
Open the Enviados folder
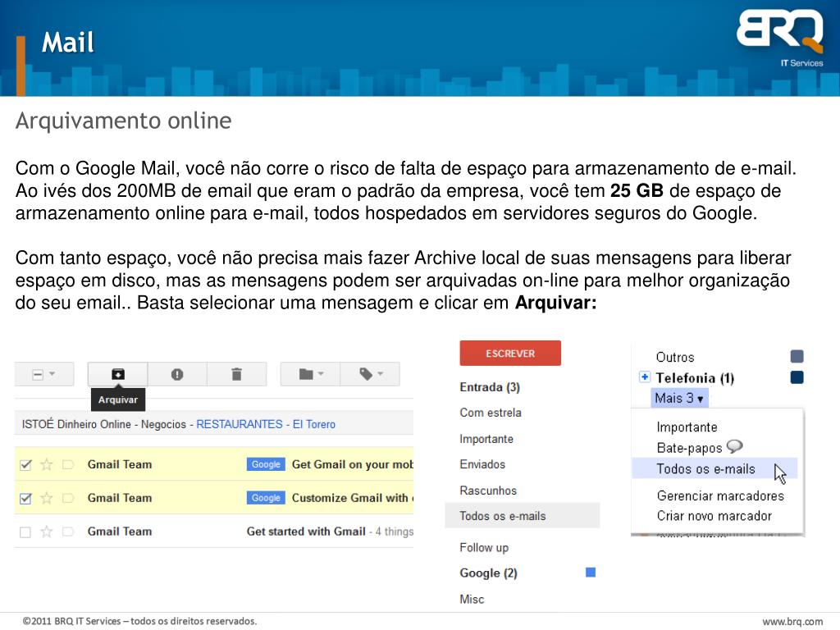coord(482,464)
